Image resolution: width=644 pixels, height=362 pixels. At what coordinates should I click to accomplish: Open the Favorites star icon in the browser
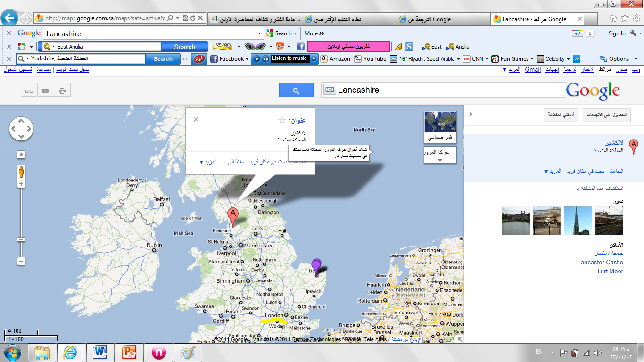click(x=625, y=18)
